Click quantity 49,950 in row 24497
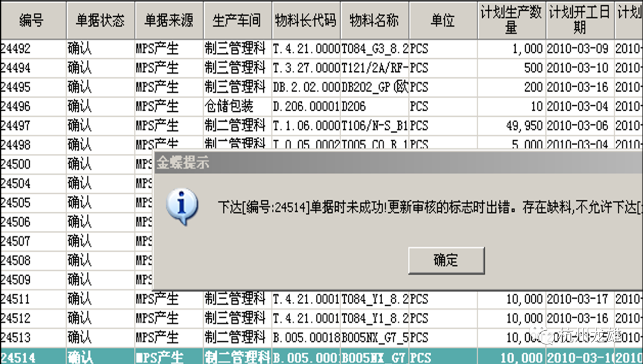The height and width of the screenshot is (364, 643). 511,125
